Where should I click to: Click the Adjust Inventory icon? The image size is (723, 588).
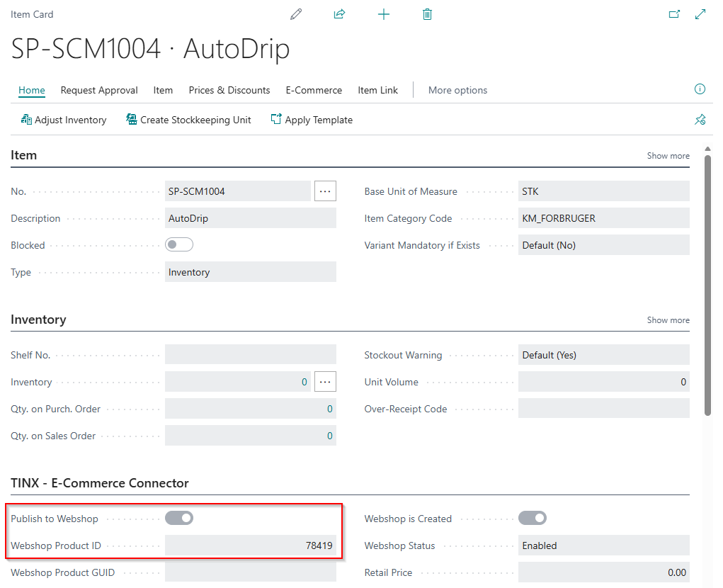point(26,120)
